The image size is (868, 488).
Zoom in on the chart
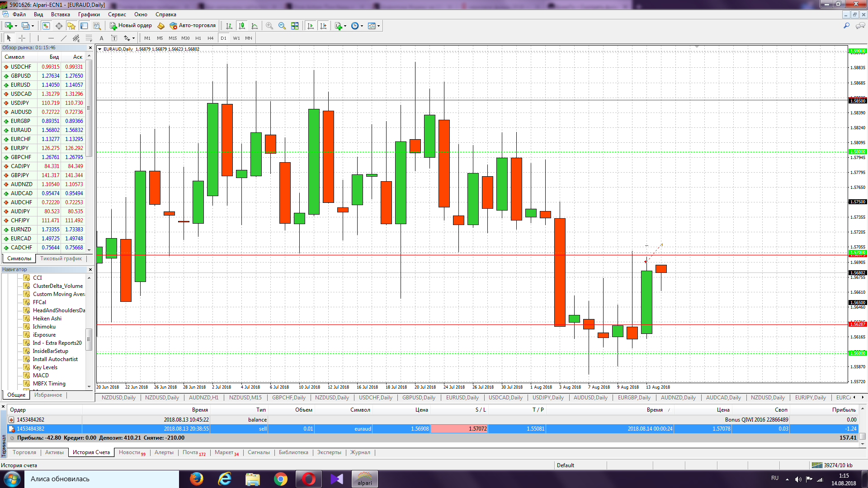coord(269,26)
